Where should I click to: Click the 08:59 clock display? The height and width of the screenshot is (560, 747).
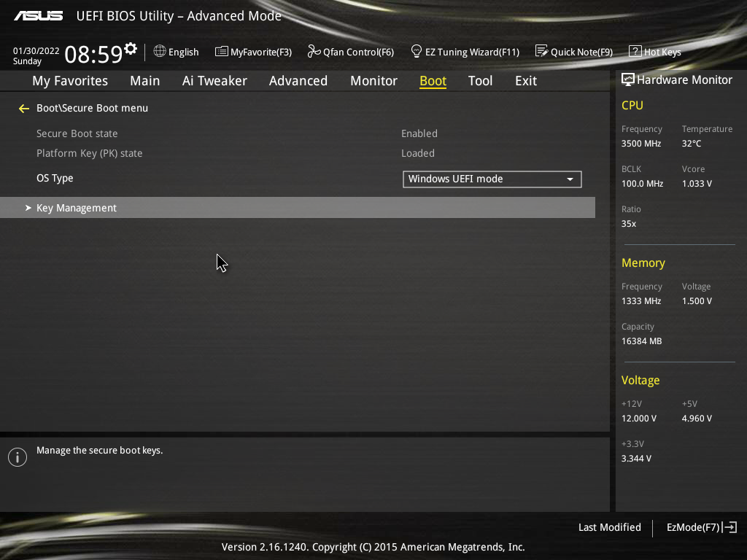(x=94, y=54)
